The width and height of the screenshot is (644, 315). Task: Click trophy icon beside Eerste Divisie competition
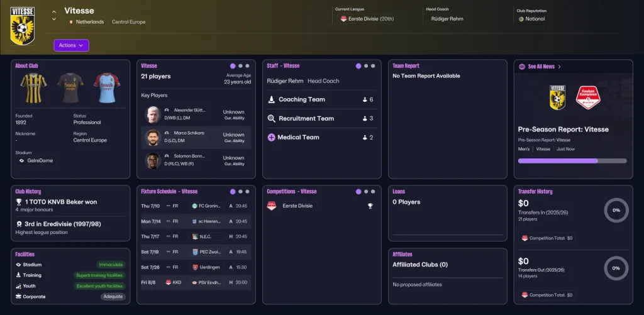point(370,206)
